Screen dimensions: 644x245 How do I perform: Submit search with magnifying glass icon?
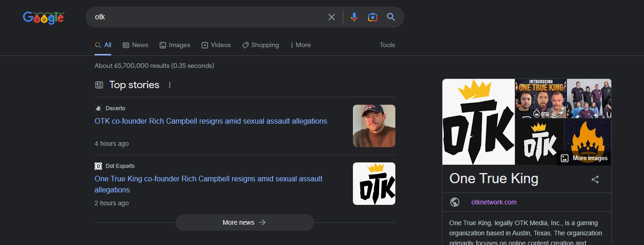click(391, 17)
